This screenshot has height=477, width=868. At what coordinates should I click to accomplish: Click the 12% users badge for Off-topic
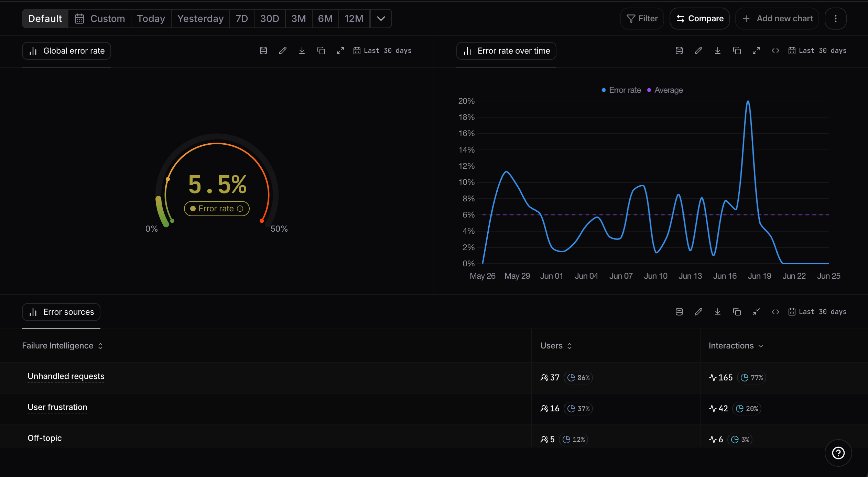tap(574, 440)
